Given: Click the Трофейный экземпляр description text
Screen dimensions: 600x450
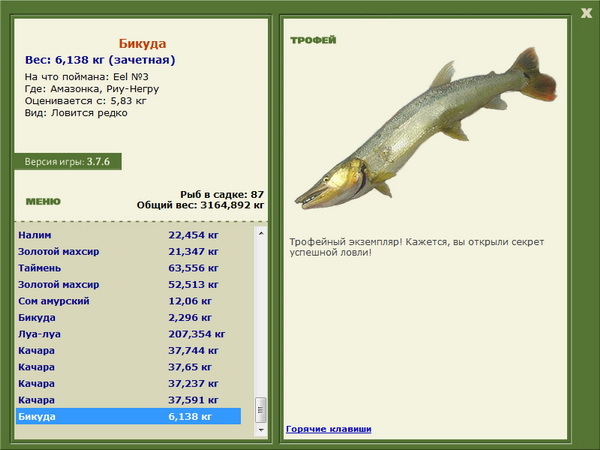Looking at the screenshot, I should 417,247.
